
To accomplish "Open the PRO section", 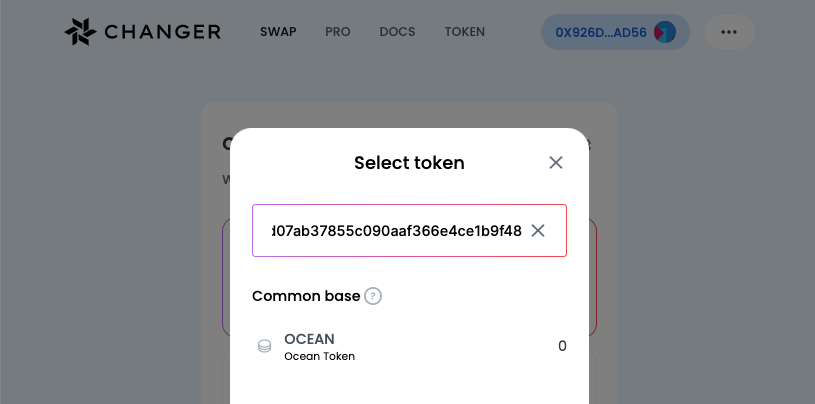I will tap(338, 32).
